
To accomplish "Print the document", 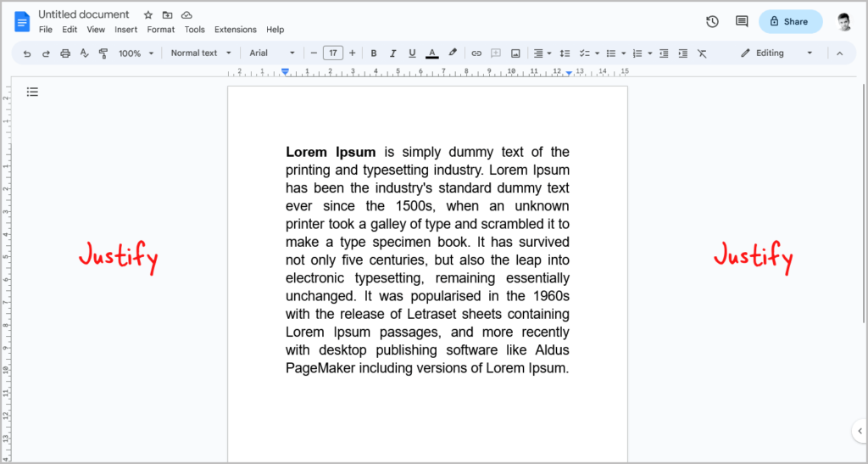I will (x=65, y=53).
